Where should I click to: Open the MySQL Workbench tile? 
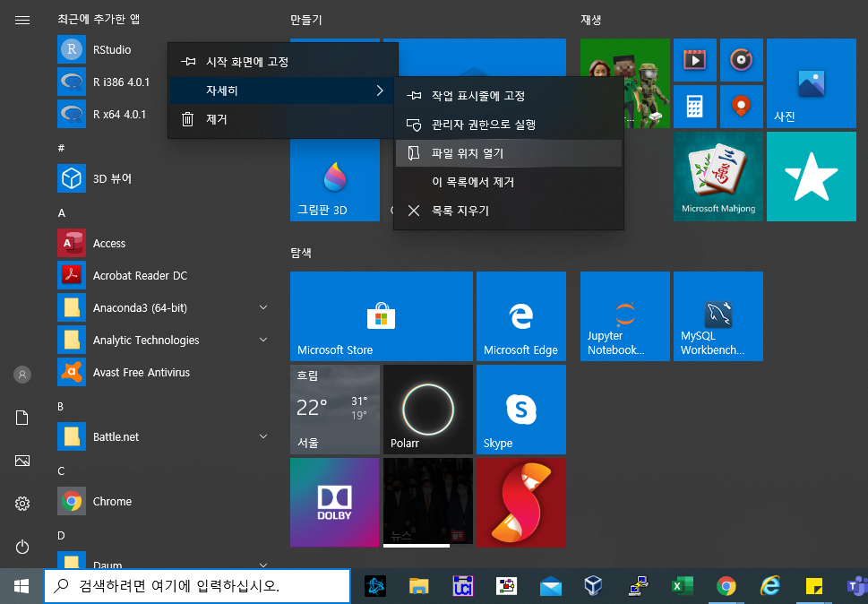click(x=718, y=316)
